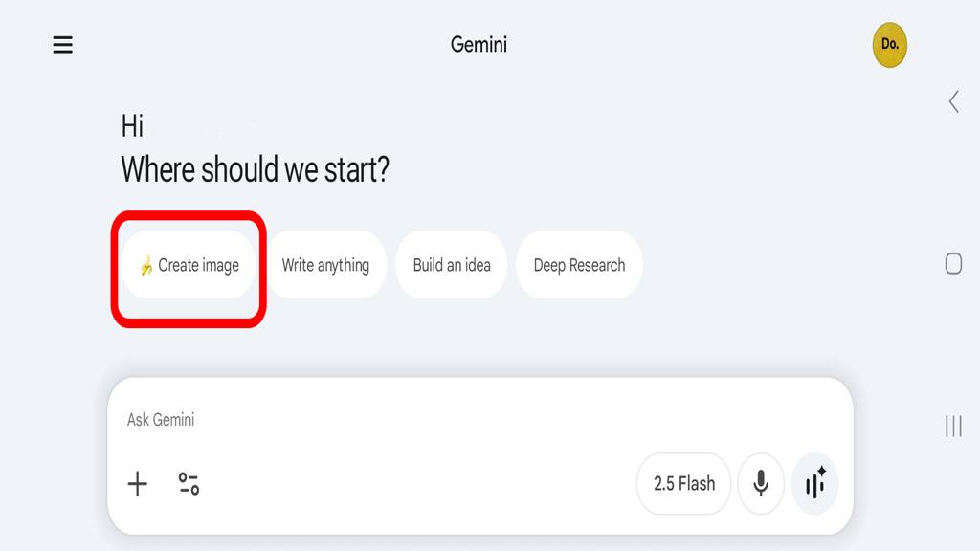Viewport: 980px width, 551px height.
Task: Tap the banana emoji on the Create image chip
Action: 145,266
